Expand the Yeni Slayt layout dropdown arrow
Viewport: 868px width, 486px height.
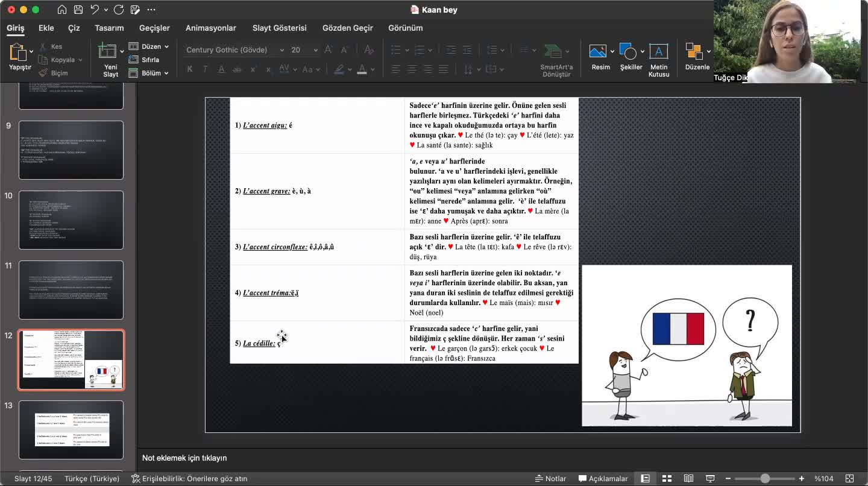(122, 51)
